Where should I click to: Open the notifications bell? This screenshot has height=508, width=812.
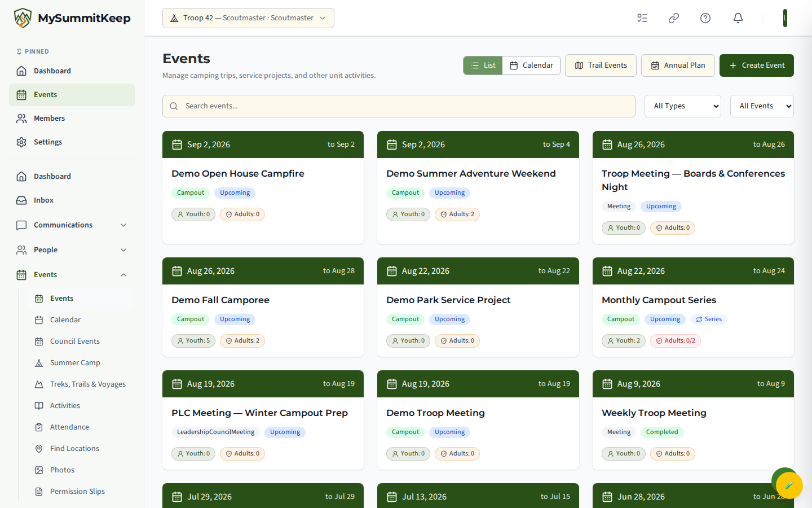click(738, 18)
